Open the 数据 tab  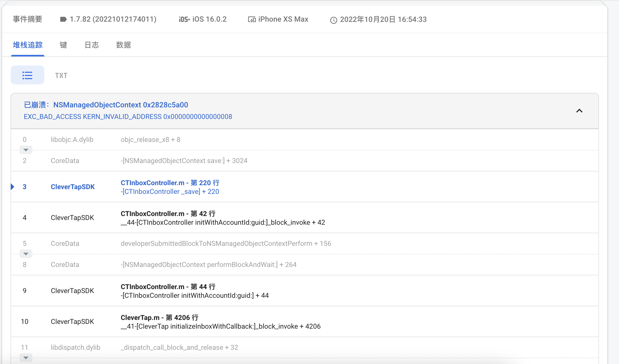(x=123, y=45)
